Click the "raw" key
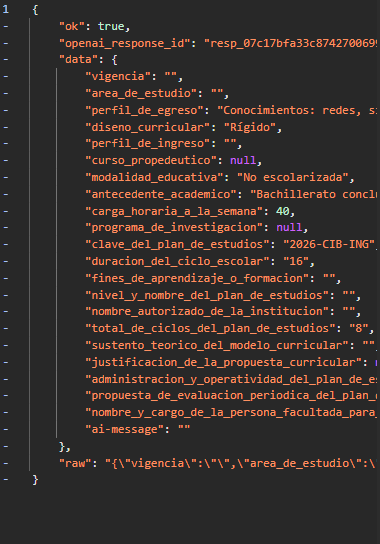 coord(75,464)
